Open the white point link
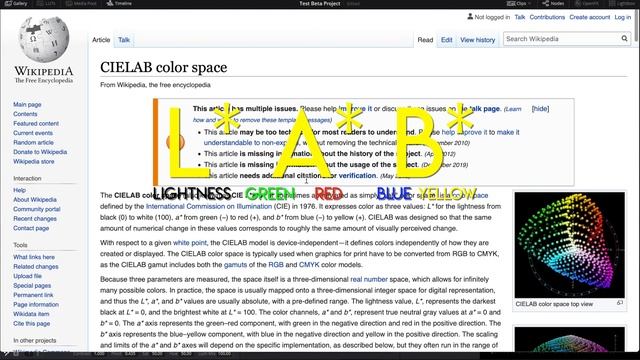The image size is (640, 360). tap(190, 242)
